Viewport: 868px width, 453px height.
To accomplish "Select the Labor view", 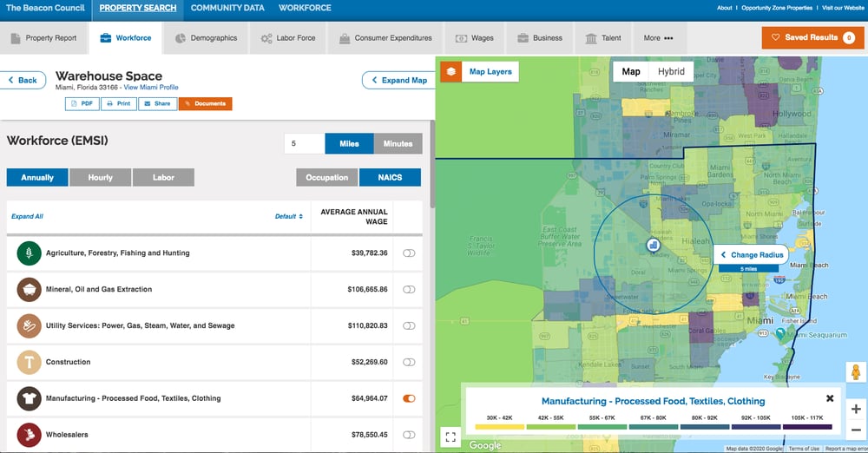I will click(x=163, y=177).
